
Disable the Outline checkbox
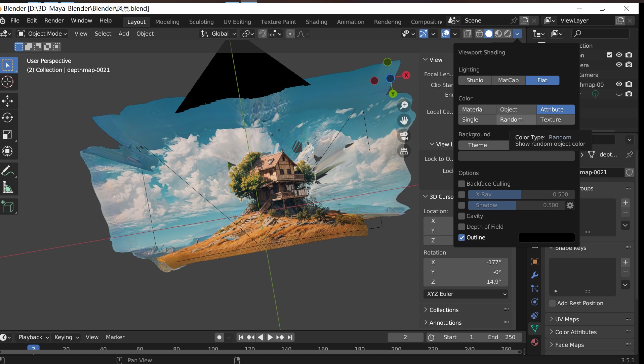[462, 237]
